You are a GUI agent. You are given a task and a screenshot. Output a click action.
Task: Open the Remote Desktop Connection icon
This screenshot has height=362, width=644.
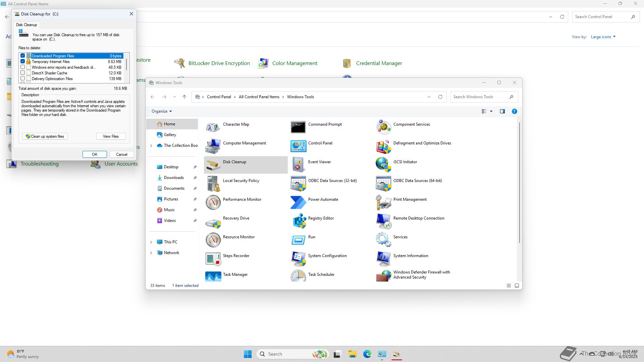(x=383, y=221)
